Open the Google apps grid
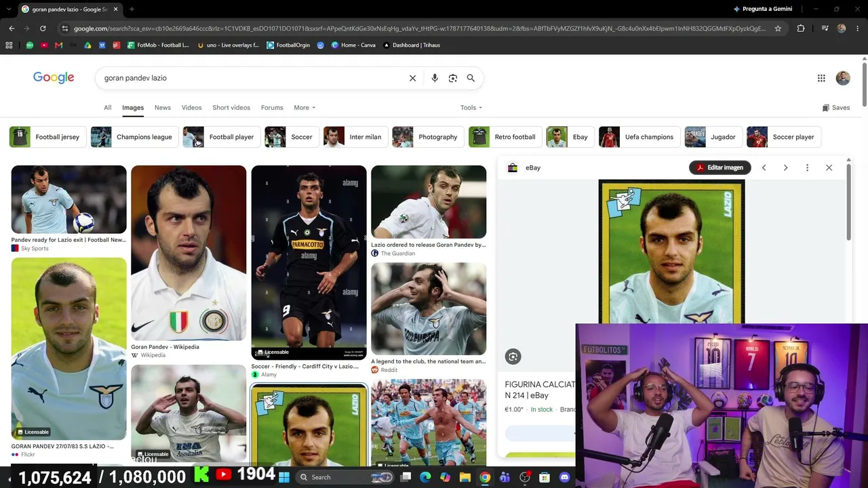Viewport: 868px width, 488px height. tap(821, 78)
